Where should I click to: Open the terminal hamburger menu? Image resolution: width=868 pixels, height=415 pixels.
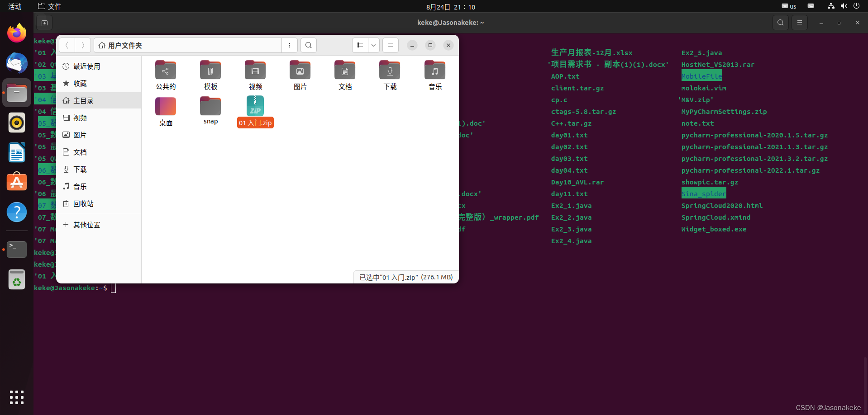pos(800,23)
